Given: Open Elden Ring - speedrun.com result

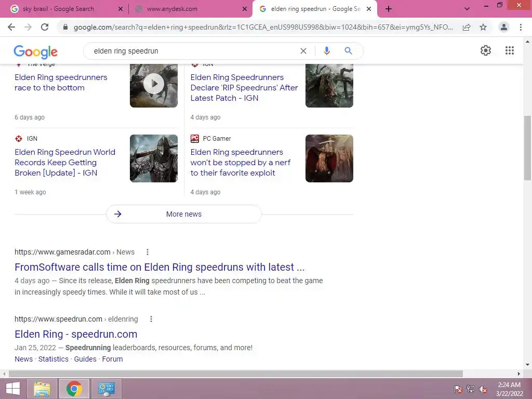Looking at the screenshot, I should tap(76, 334).
